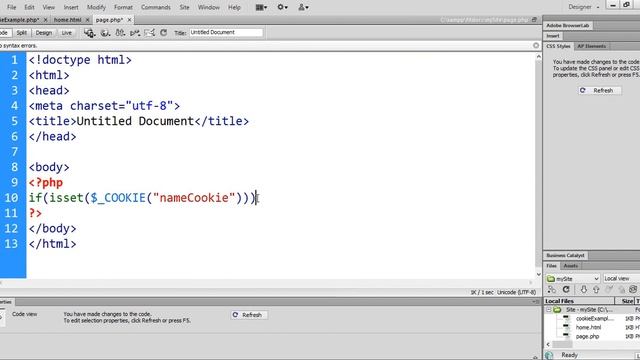Click Refresh button in Properties panel
Screen dimensions: 640x360
(249, 315)
